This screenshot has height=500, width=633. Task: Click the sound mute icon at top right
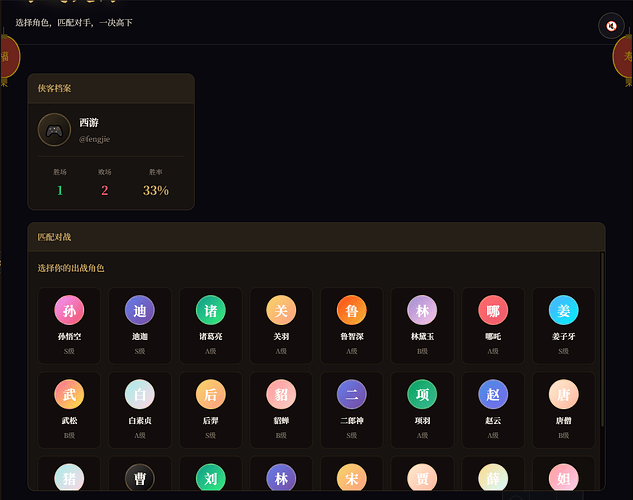[x=611, y=26]
